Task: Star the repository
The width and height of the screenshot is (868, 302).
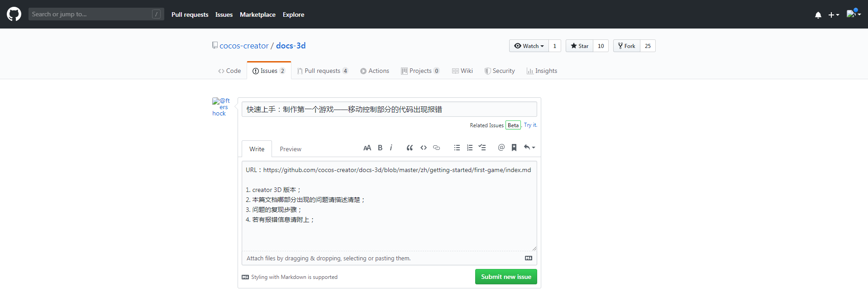Action: [579, 46]
